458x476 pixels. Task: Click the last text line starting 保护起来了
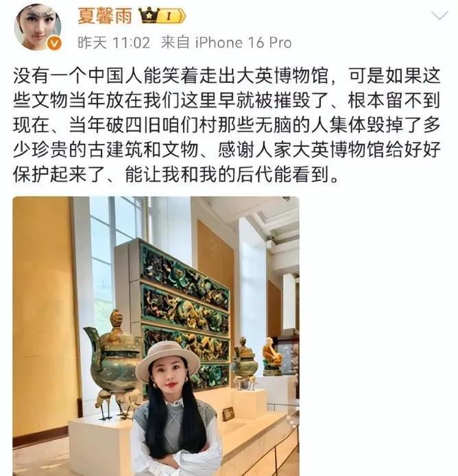176,175
